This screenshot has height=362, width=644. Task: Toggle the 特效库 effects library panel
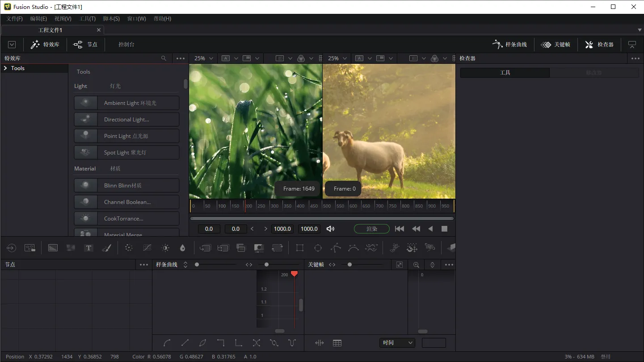click(x=45, y=45)
